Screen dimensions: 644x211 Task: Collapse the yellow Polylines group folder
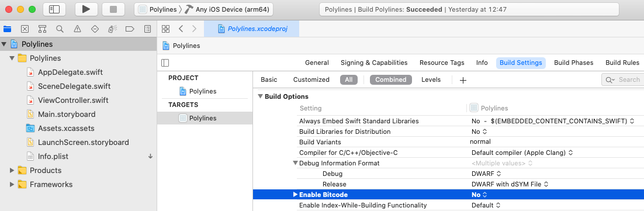coord(12,58)
